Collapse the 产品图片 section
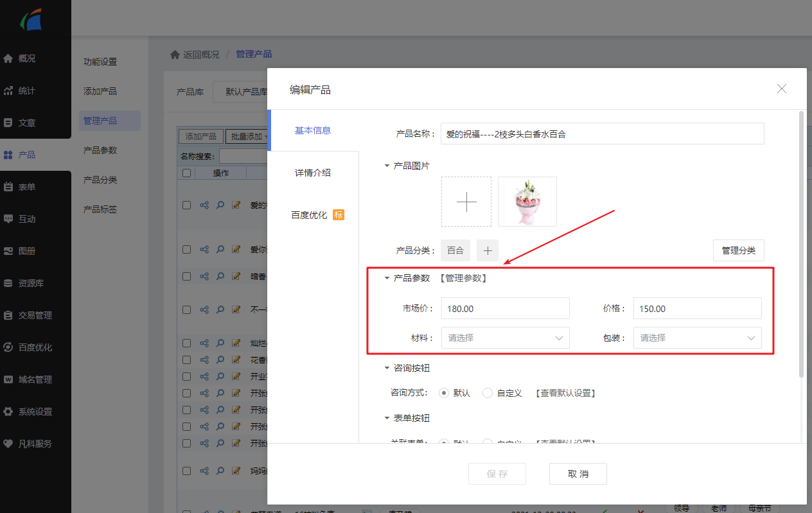Image resolution: width=812 pixels, height=513 pixels. tap(387, 166)
